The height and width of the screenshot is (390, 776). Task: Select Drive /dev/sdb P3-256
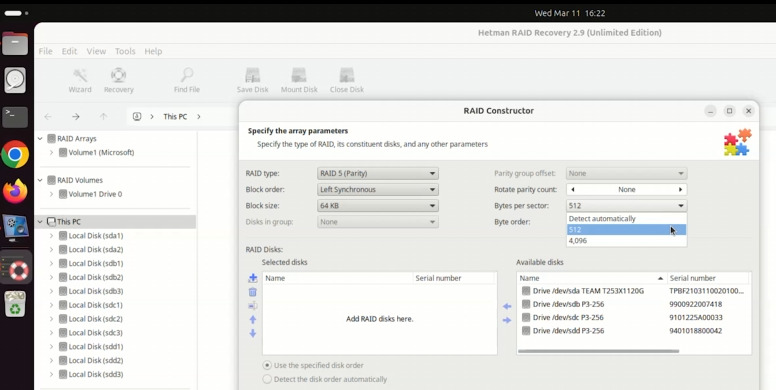pos(568,304)
